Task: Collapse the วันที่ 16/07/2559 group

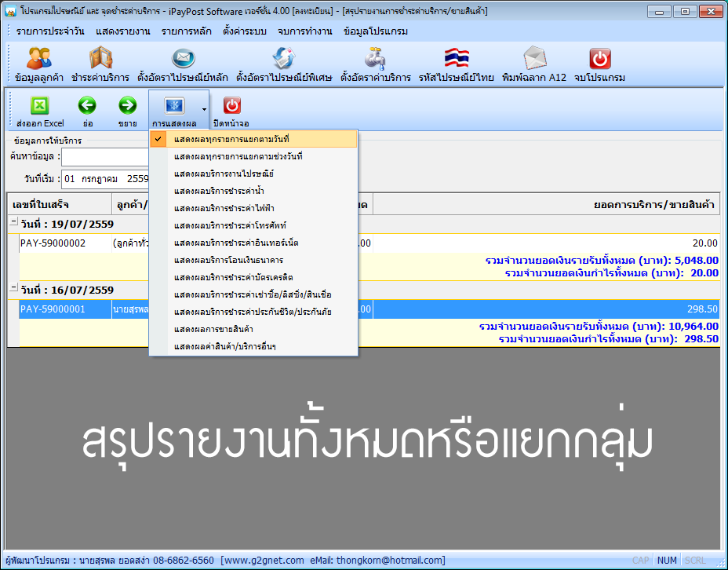Action: (13, 288)
